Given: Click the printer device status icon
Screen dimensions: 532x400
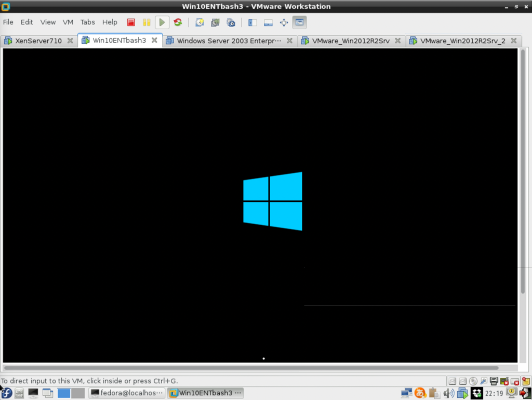Looking at the screenshot, I should point(494,381).
